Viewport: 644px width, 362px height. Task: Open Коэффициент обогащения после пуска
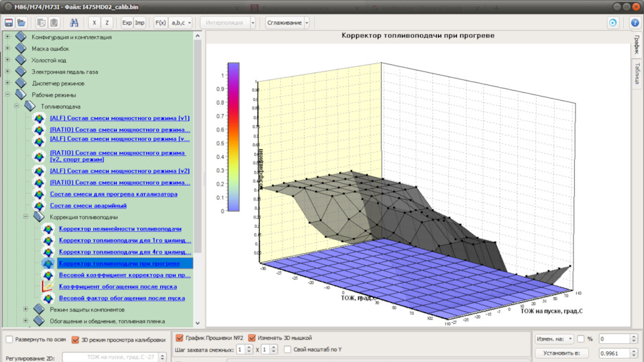[x=117, y=286]
